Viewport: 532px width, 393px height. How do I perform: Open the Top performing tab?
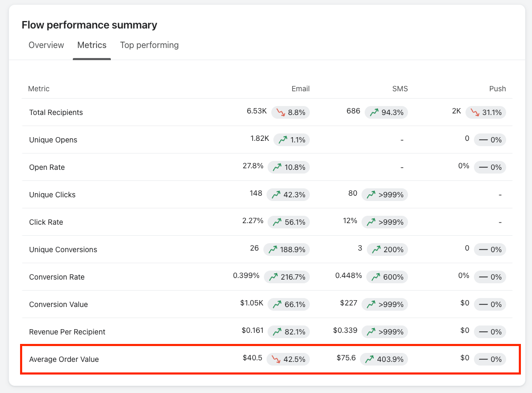pyautogui.click(x=149, y=45)
